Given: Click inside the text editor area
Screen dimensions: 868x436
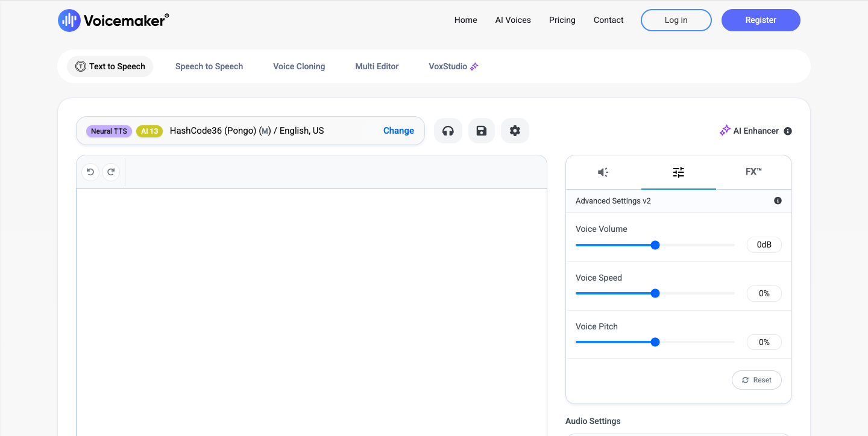Looking at the screenshot, I should pos(312,312).
